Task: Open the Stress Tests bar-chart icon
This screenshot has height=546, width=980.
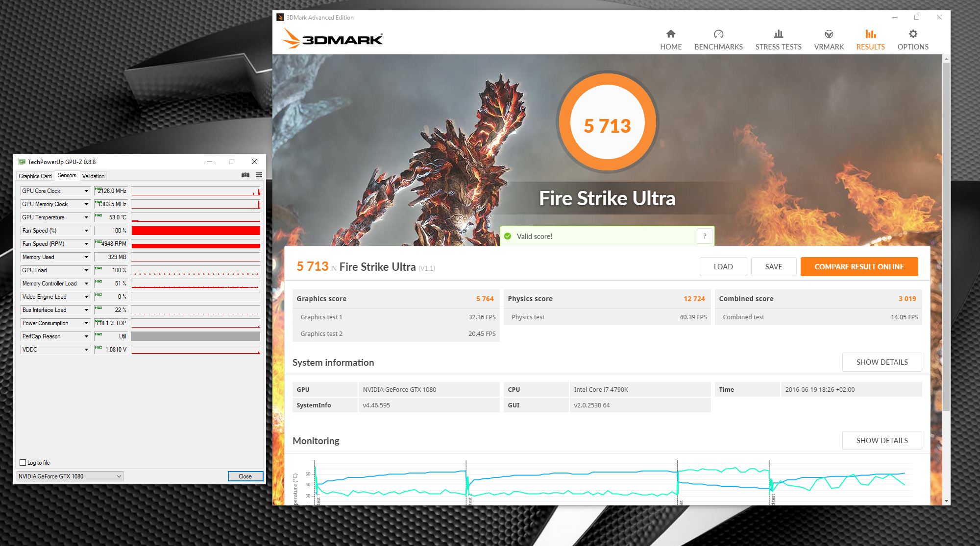Action: coord(778,34)
